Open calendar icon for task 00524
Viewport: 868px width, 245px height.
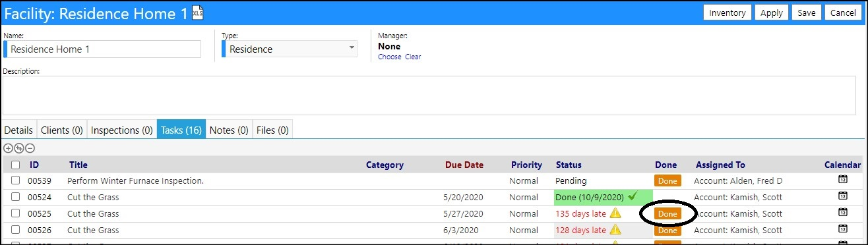tap(842, 196)
